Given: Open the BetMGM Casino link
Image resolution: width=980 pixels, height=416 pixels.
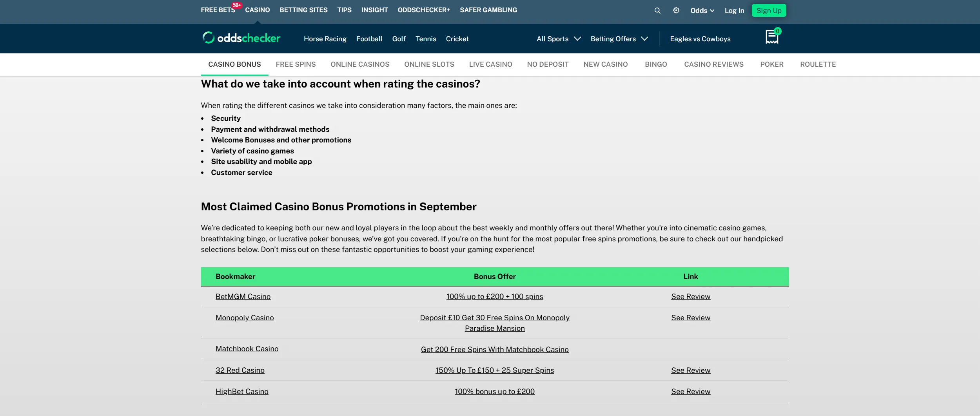Looking at the screenshot, I should pos(243,297).
